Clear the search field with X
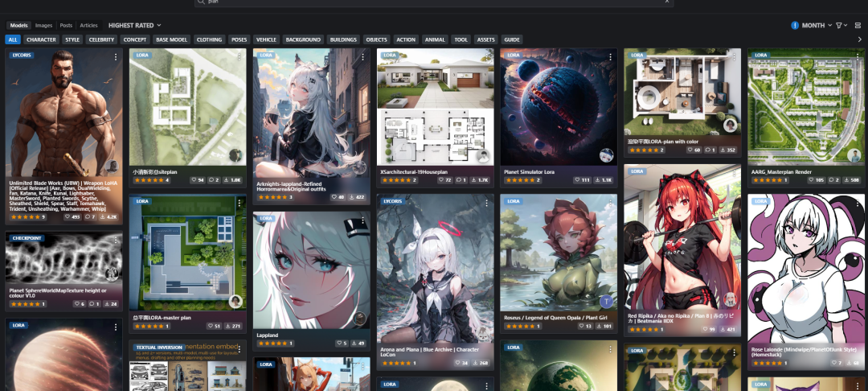 667,2
